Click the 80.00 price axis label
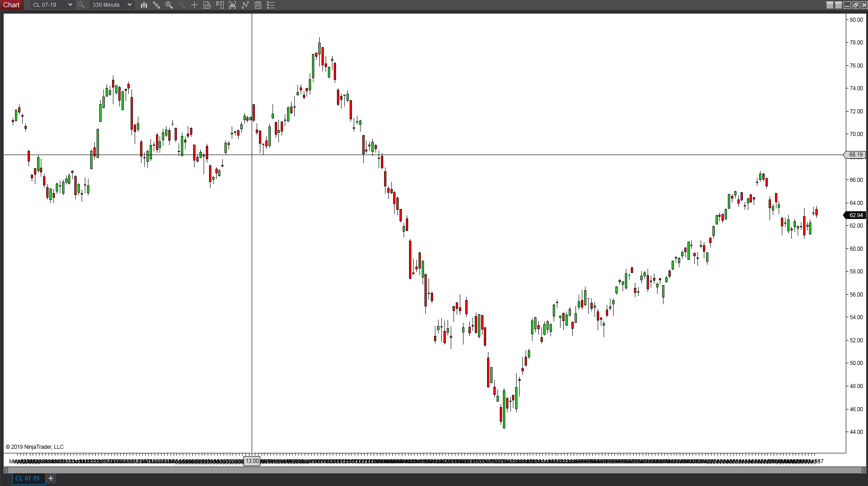 [x=856, y=20]
